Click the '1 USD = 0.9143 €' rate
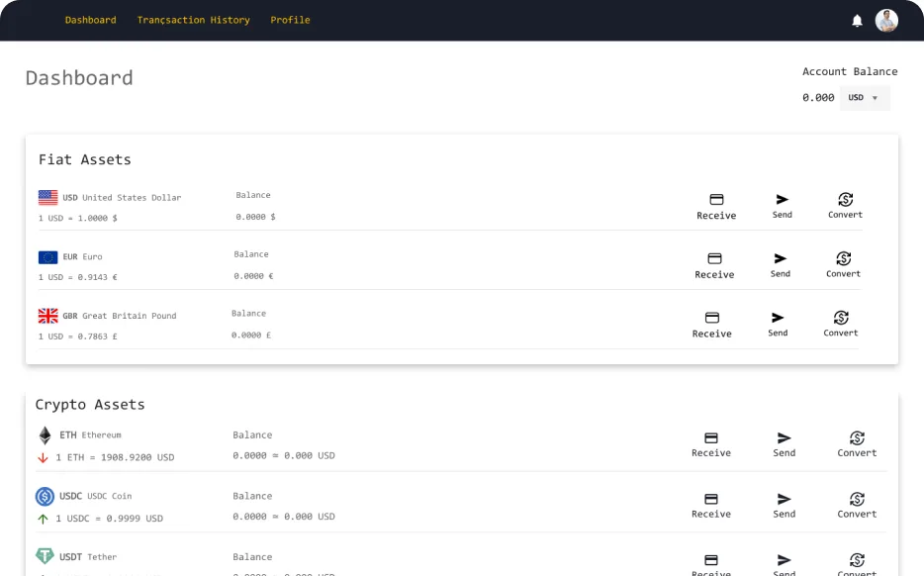This screenshot has height=576, width=924. (x=78, y=277)
